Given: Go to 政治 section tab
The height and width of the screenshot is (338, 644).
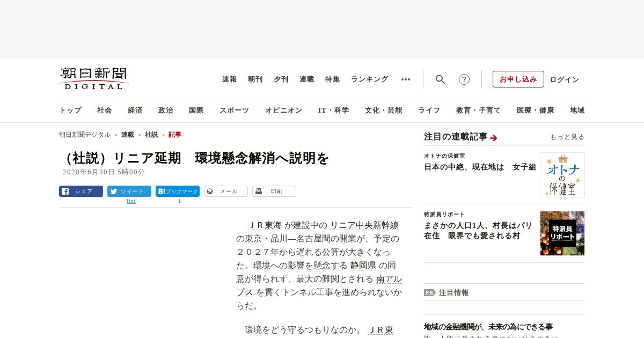Looking at the screenshot, I should point(166,111).
